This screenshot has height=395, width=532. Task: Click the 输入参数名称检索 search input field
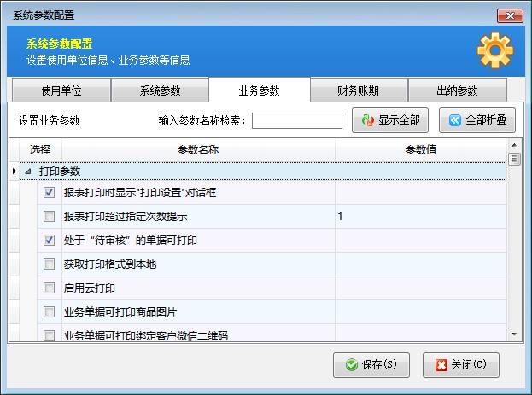(x=296, y=121)
